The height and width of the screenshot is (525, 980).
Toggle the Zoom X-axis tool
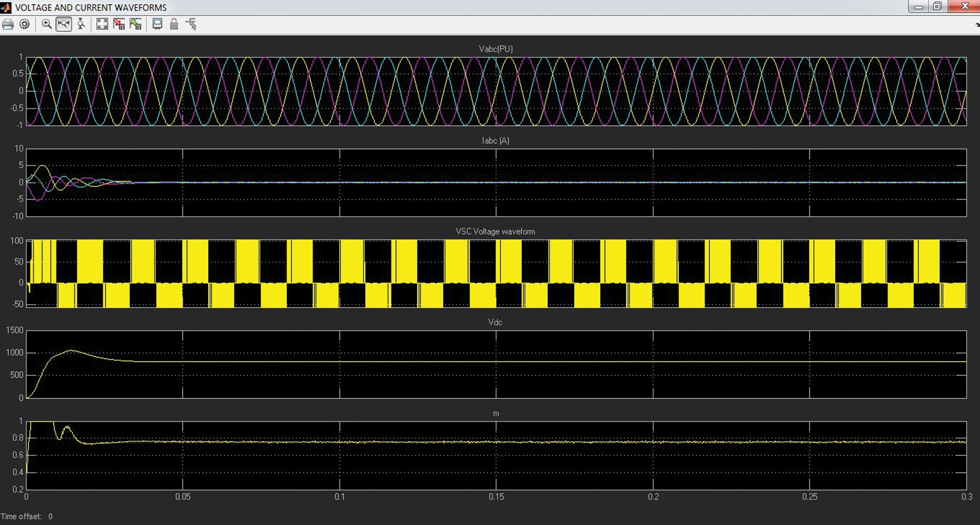[x=64, y=24]
